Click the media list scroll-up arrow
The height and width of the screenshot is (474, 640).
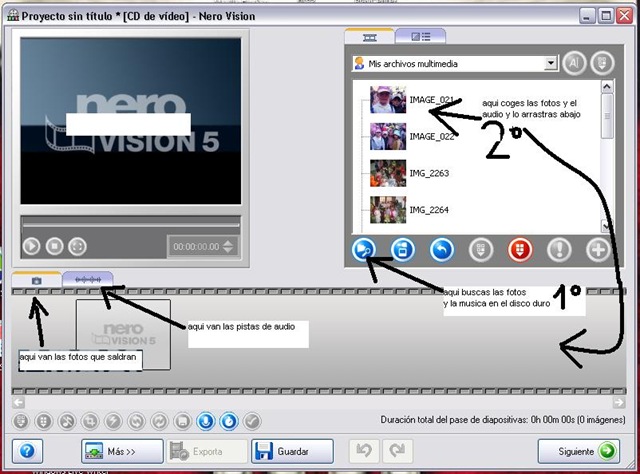click(x=607, y=87)
